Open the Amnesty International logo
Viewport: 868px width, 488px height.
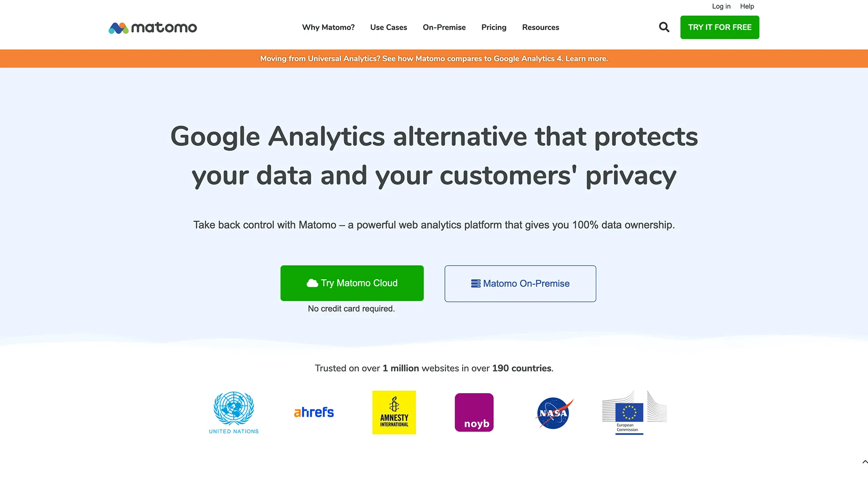coord(394,412)
